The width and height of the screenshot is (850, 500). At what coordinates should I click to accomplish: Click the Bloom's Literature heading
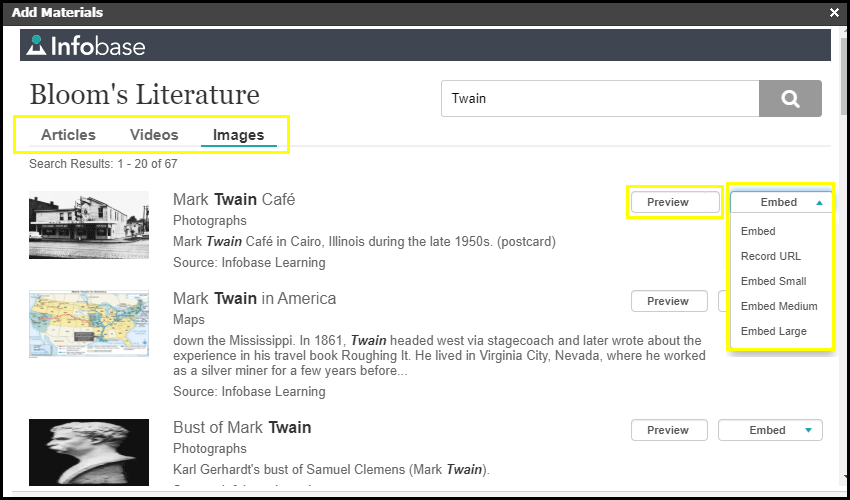pos(144,94)
